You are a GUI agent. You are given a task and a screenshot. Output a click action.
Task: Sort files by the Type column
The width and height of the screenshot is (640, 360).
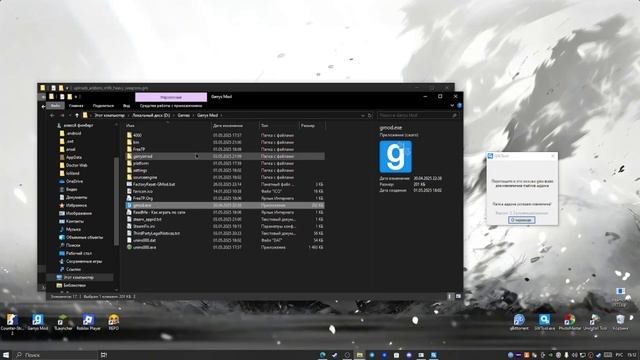279,126
